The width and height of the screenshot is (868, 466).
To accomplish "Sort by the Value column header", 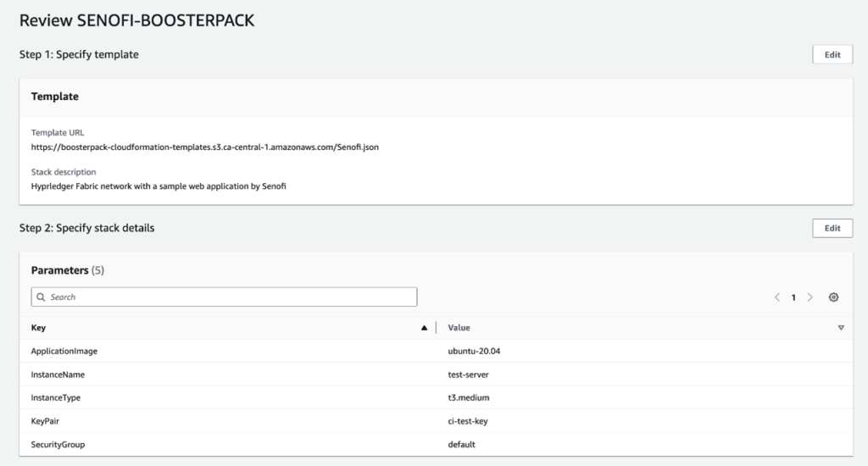I will 459,328.
